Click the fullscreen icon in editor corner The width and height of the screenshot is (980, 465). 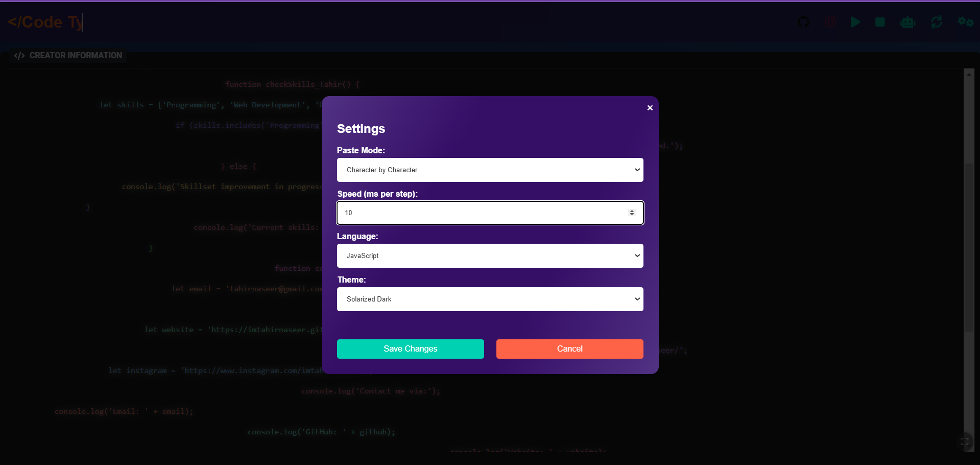(x=964, y=441)
